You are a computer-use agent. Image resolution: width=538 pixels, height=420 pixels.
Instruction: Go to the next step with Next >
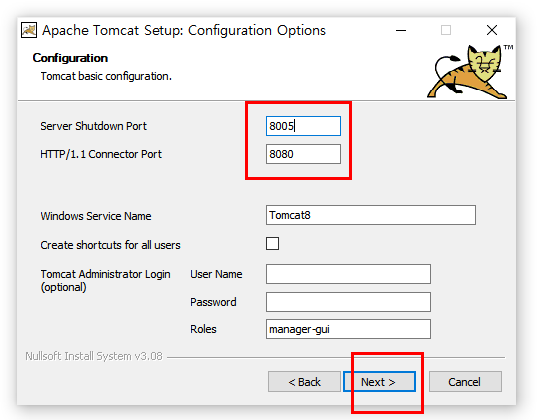(x=379, y=382)
